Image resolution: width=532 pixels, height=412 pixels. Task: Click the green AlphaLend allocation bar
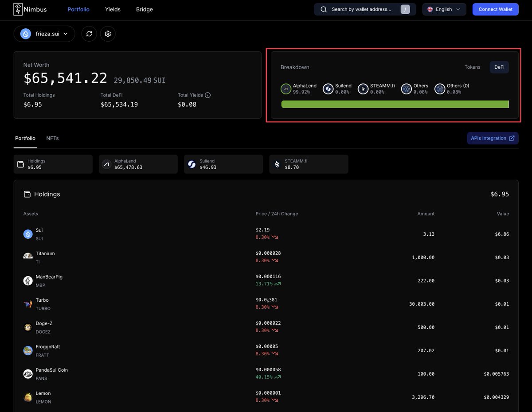tap(395, 104)
